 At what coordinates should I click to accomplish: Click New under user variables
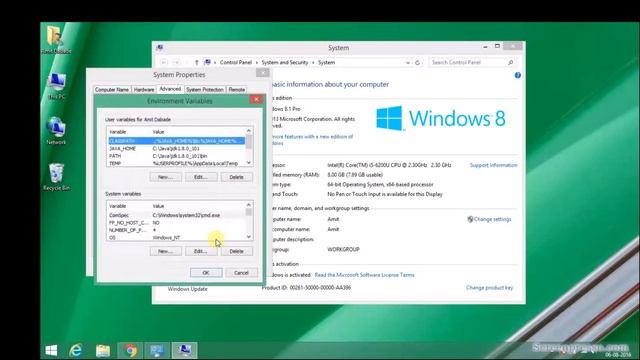click(165, 177)
